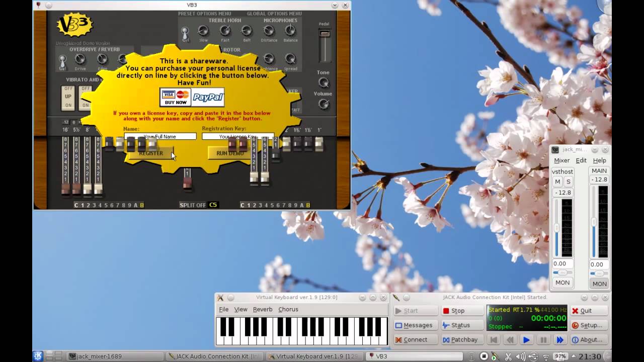Open JACK About dialog
This screenshot has height=362, width=644.
pyautogui.click(x=589, y=340)
